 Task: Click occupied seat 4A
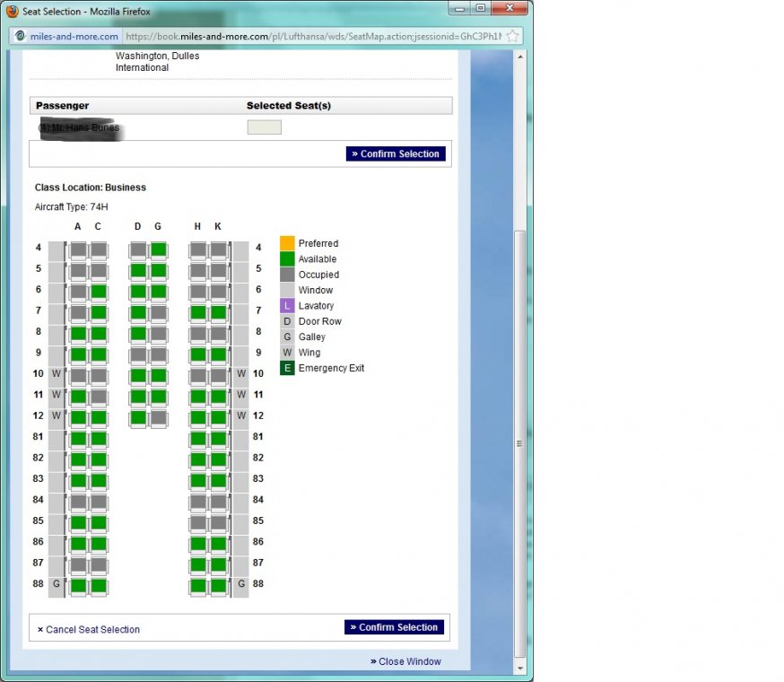pyautogui.click(x=78, y=249)
